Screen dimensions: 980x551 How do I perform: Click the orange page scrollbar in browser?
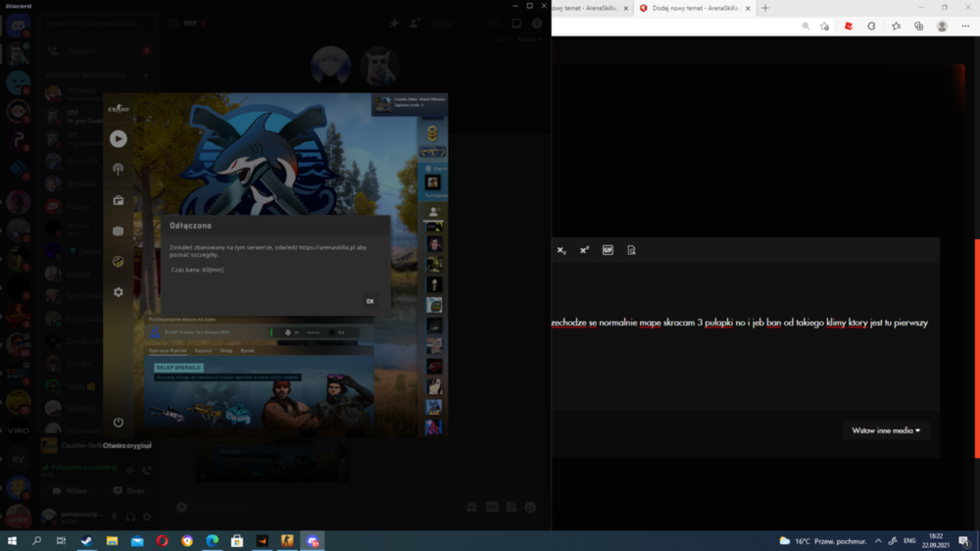point(977,348)
